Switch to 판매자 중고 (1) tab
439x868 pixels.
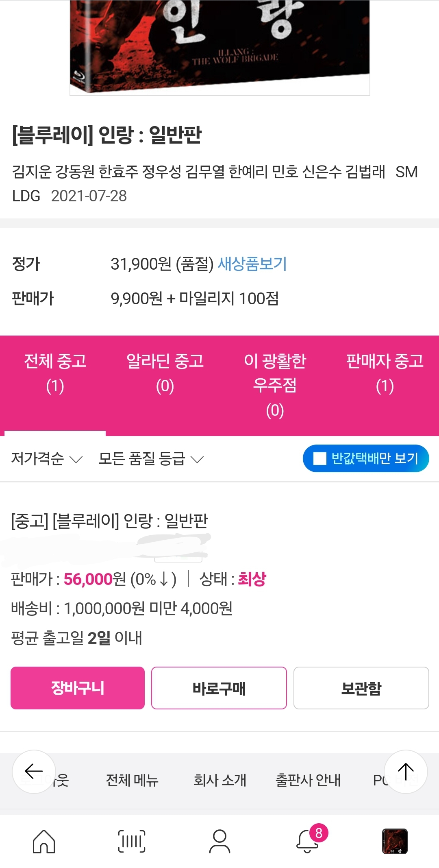385,373
